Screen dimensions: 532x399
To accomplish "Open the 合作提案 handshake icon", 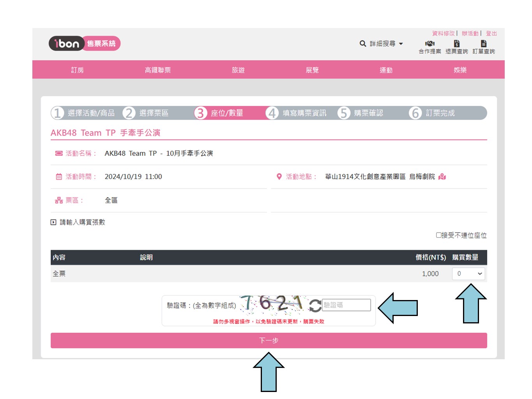I will [429, 44].
